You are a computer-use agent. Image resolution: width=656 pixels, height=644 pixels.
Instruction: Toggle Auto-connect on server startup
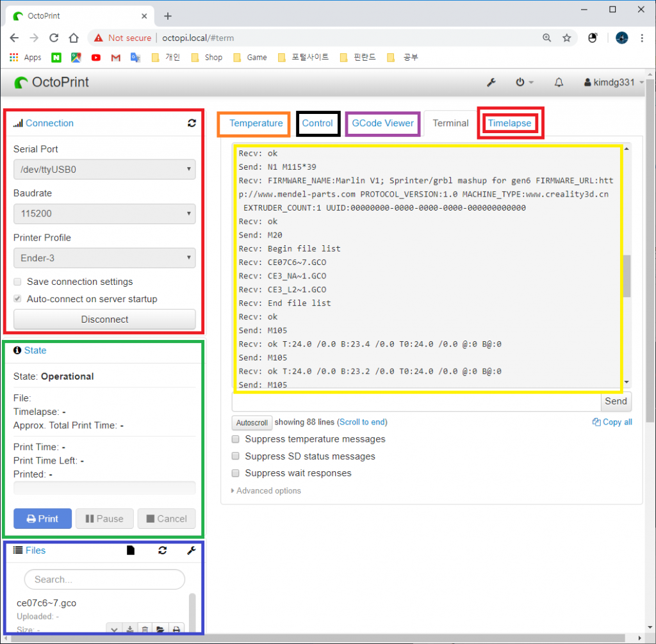[17, 299]
